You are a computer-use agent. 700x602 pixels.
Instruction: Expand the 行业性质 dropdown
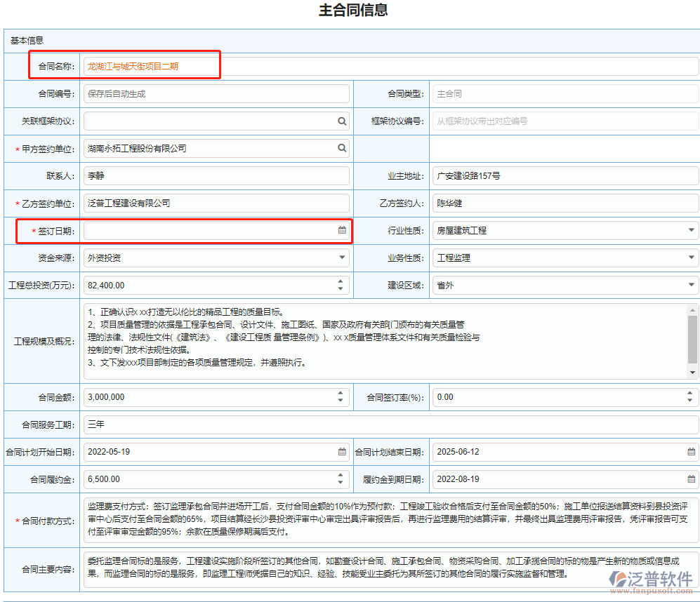point(691,230)
